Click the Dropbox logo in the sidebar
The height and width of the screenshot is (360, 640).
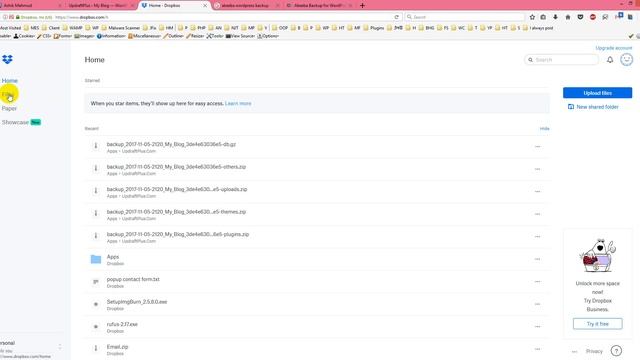point(7,59)
